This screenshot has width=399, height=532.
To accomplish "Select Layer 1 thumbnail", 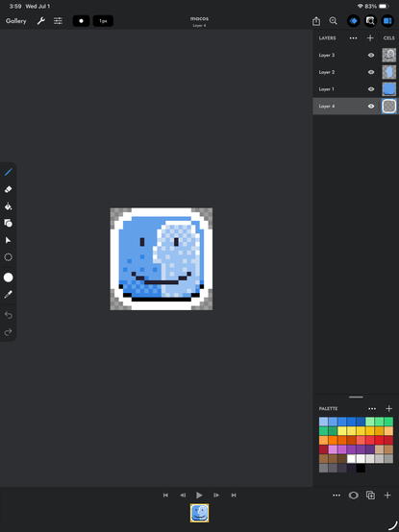I will tap(389, 89).
